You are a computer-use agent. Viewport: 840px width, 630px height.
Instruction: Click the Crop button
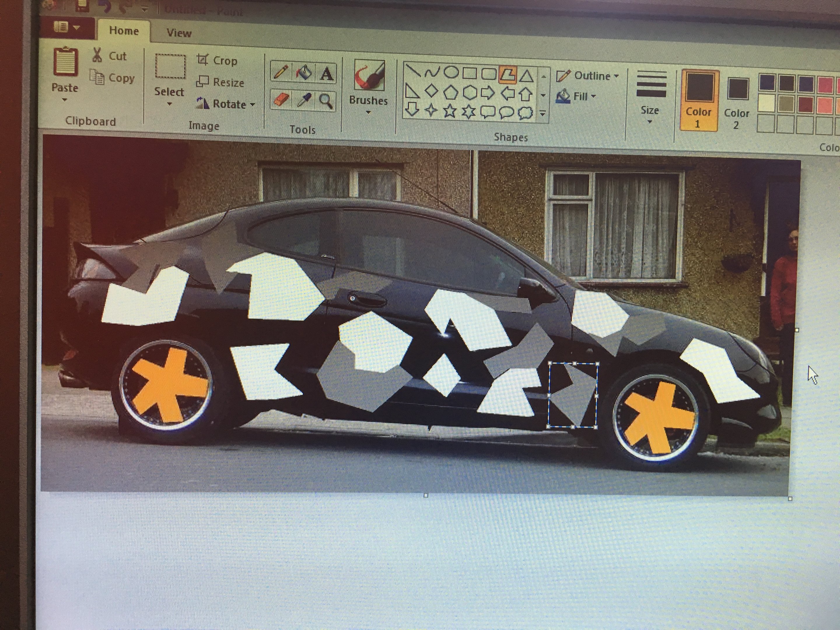point(217,60)
